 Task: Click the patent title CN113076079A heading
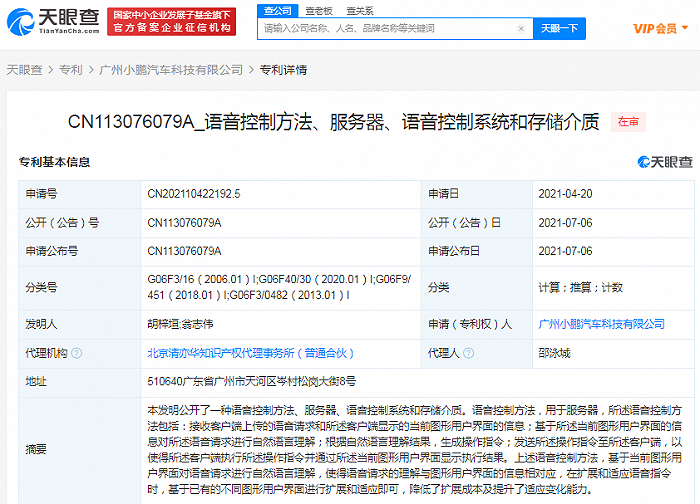(333, 122)
